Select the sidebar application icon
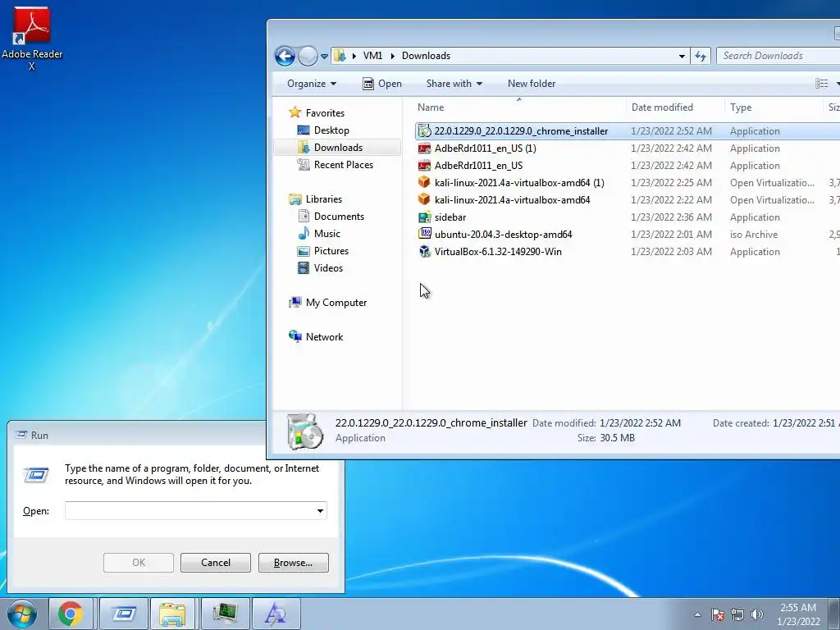Viewport: 840px width, 630px height. 424,217
